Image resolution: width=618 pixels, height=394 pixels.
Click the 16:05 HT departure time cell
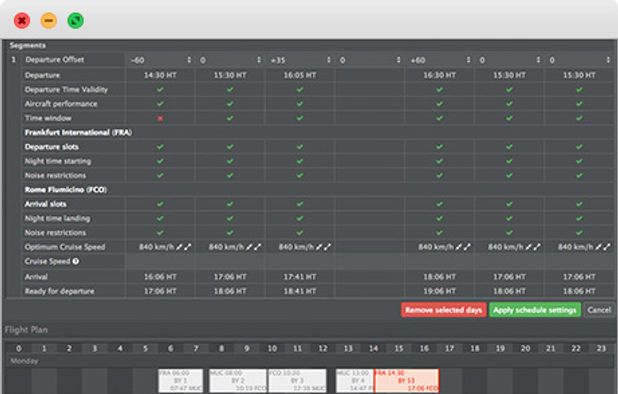click(x=300, y=75)
